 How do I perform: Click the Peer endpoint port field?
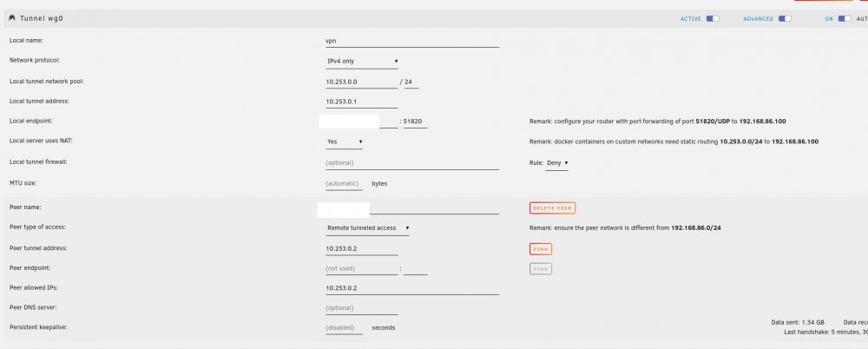coord(415,268)
